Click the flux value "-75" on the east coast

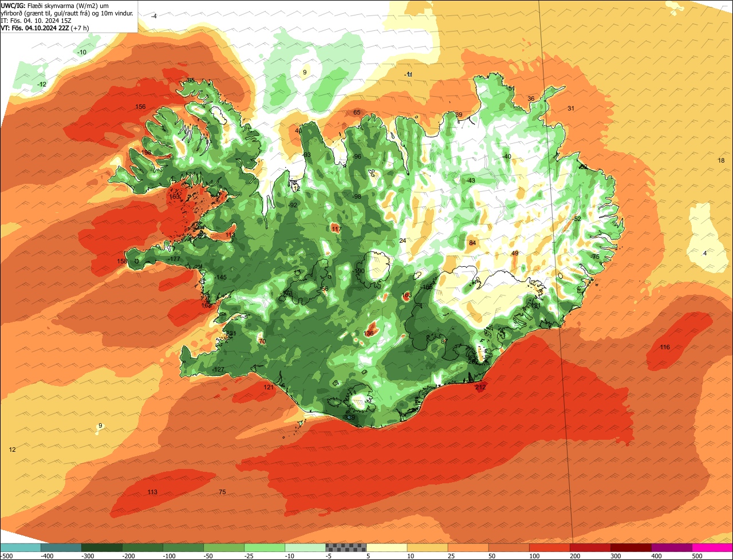point(595,257)
